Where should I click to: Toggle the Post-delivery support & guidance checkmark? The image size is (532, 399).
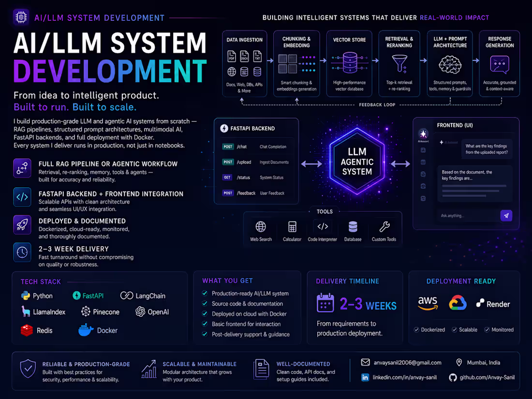205,334
